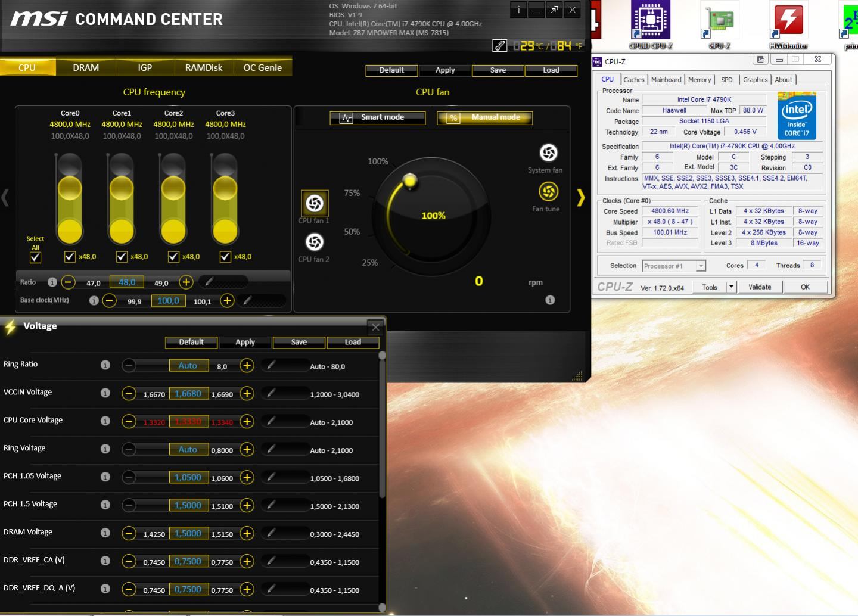Image resolution: width=858 pixels, height=616 pixels.
Task: Click the Base clock pencil edit icon
Action: [x=247, y=300]
